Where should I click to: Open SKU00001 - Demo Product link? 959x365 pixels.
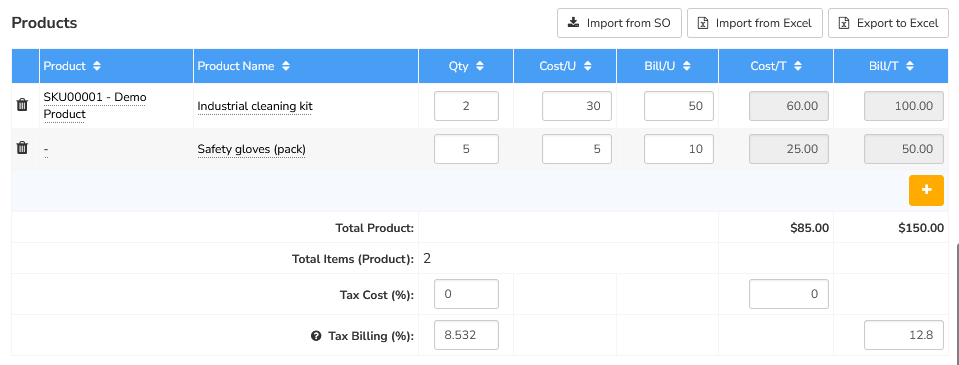point(95,105)
